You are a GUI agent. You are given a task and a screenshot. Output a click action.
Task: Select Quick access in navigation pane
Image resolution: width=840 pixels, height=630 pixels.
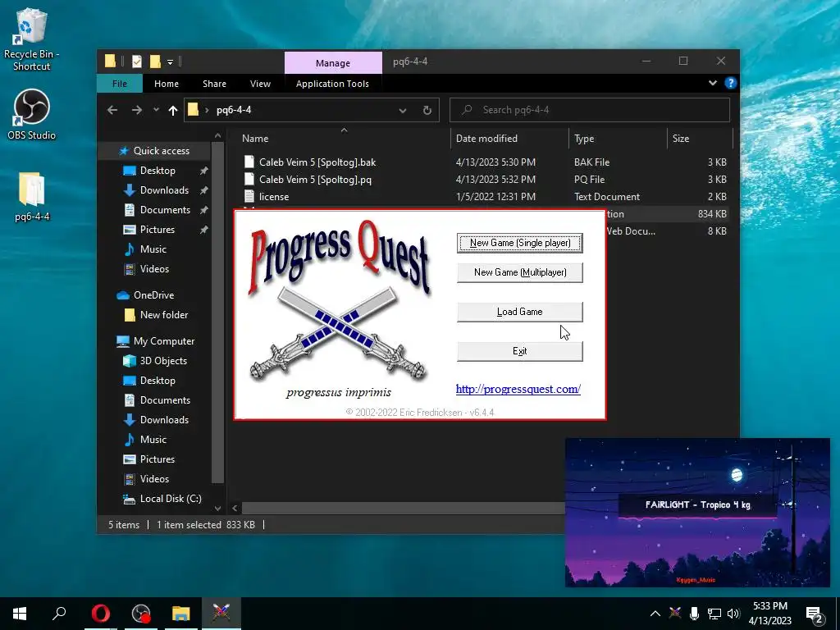pyautogui.click(x=162, y=151)
